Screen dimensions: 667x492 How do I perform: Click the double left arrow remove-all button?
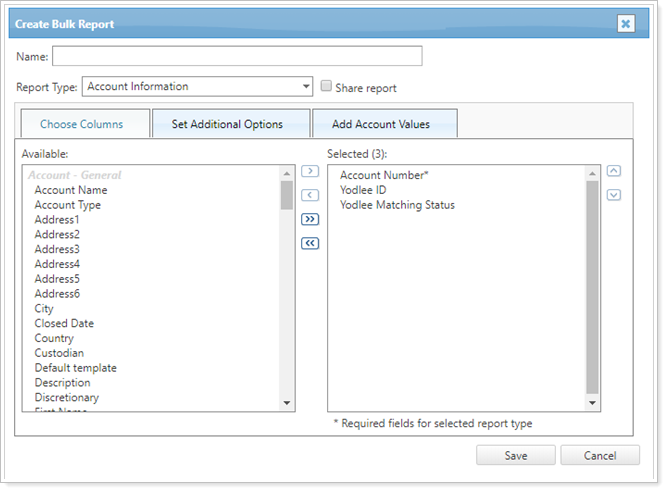310,243
